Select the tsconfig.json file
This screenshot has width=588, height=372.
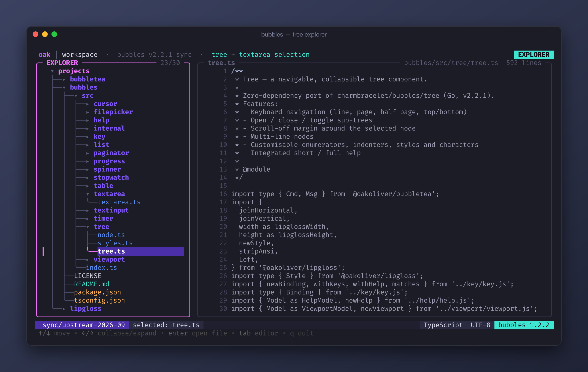[x=99, y=300]
